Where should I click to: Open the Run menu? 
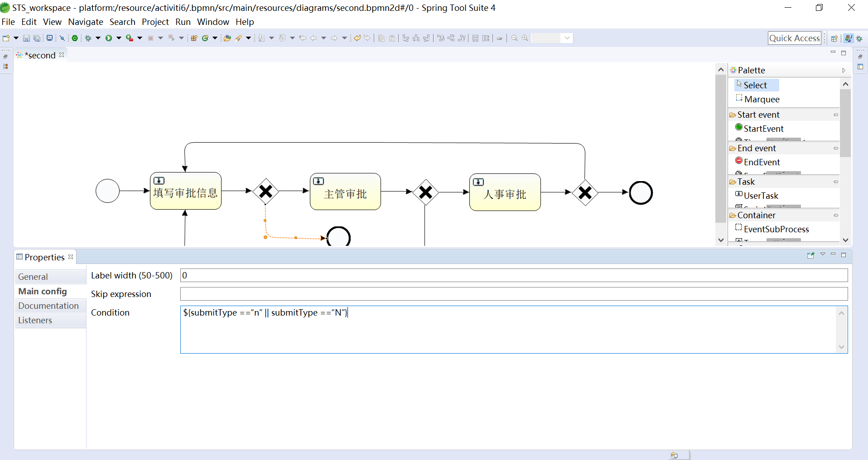pyautogui.click(x=183, y=22)
